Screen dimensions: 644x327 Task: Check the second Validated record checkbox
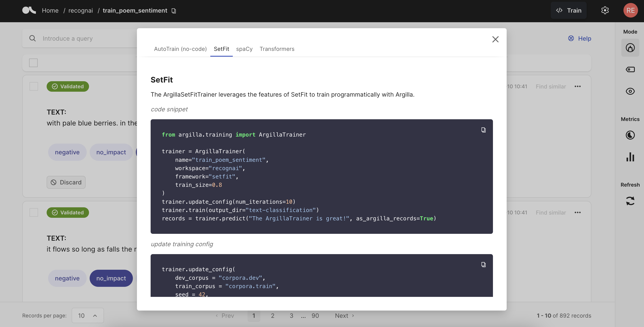(34, 213)
